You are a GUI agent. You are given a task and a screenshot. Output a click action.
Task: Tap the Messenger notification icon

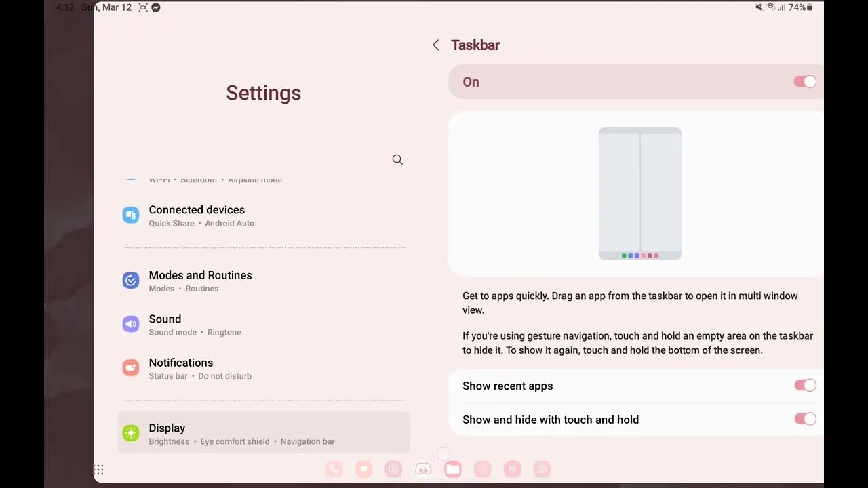(156, 7)
